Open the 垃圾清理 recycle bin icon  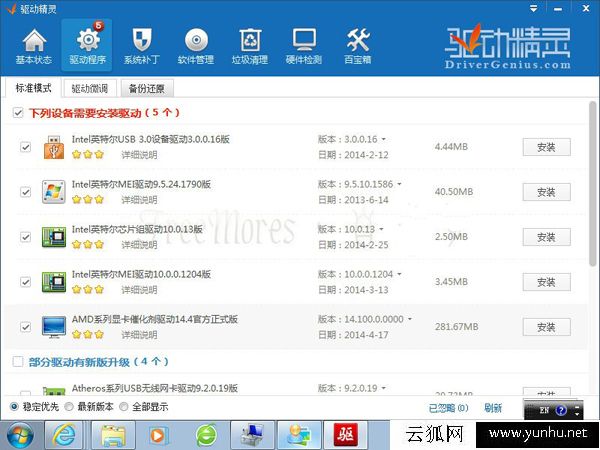click(x=250, y=46)
